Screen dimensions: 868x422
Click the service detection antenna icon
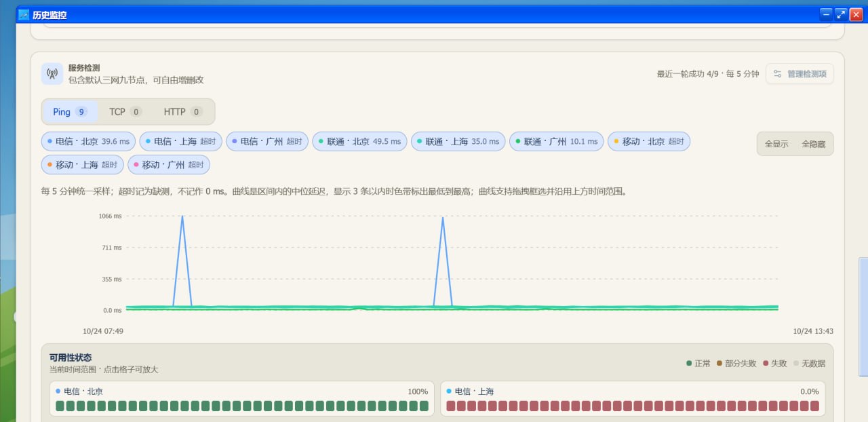point(52,74)
